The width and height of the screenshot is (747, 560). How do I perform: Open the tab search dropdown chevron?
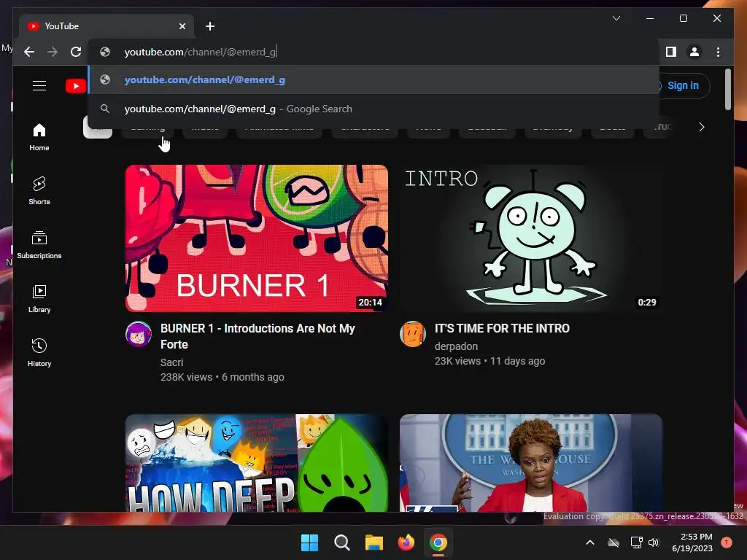[616, 18]
